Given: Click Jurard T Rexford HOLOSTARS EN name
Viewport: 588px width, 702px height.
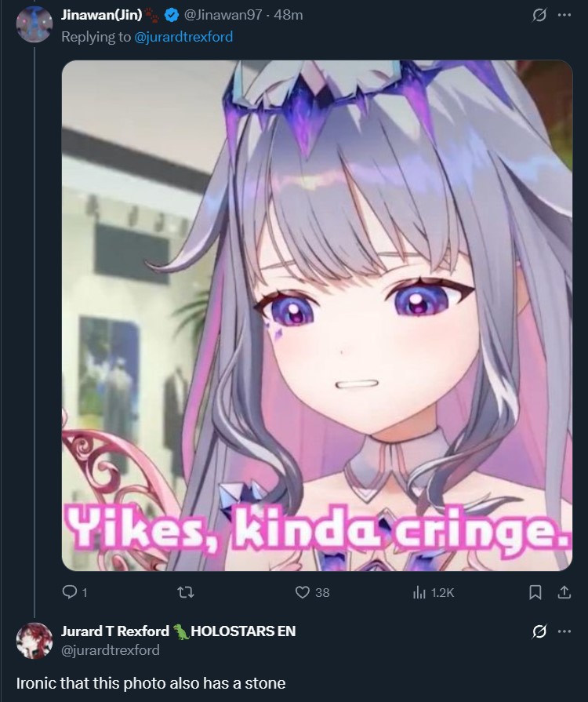Looking at the screenshot, I should point(178,631).
